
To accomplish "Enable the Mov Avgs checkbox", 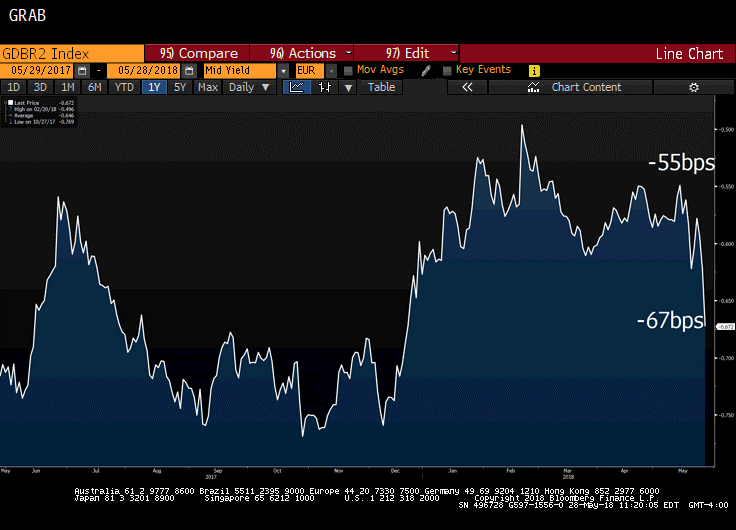I will point(348,71).
